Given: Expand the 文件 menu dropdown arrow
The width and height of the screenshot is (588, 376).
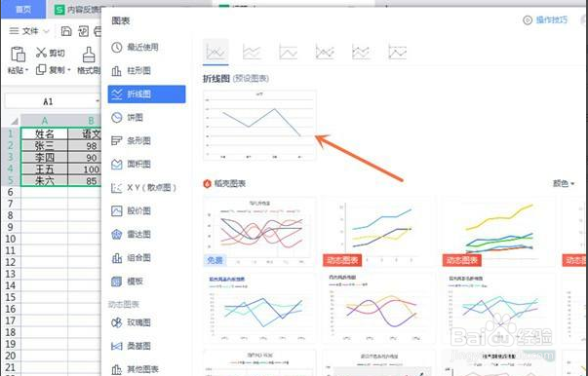Looking at the screenshot, I should tap(47, 31).
